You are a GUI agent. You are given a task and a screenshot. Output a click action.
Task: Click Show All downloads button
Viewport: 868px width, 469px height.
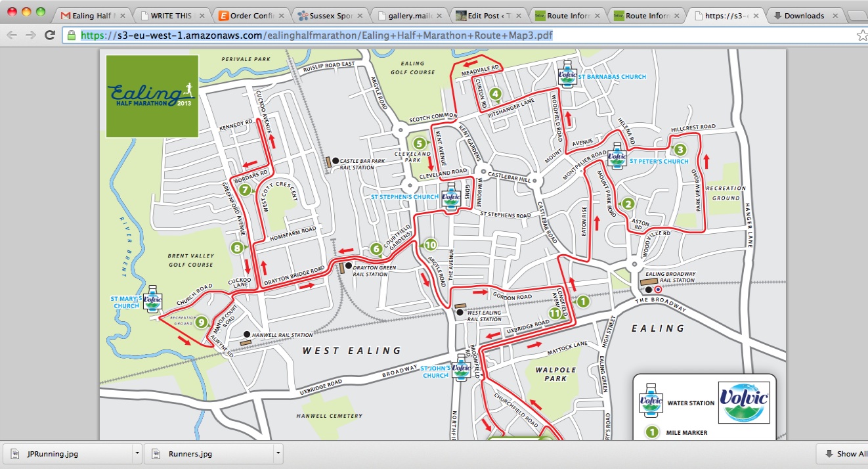[844, 453]
